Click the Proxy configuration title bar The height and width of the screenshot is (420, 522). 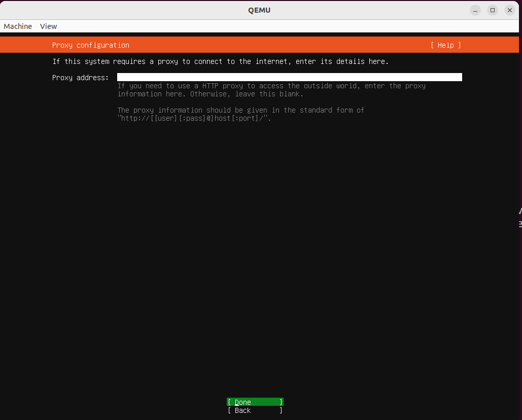(90, 45)
